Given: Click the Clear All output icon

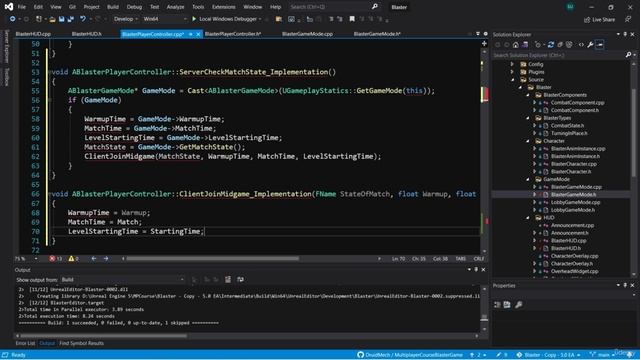Looking at the screenshot, I should click(x=228, y=280).
